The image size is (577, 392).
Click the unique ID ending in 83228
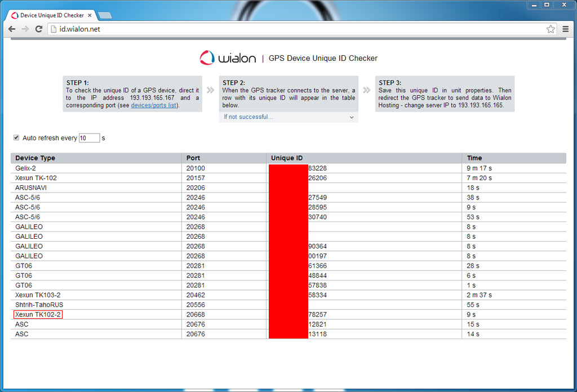tap(318, 168)
